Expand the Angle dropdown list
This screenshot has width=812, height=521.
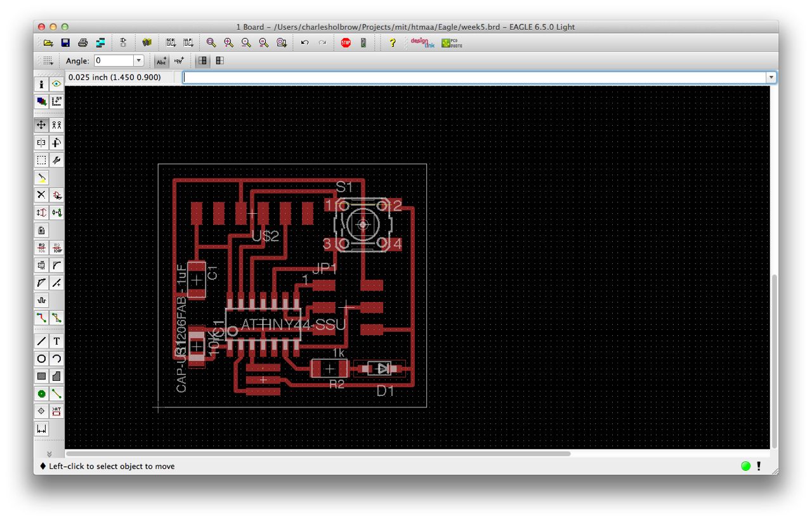click(x=139, y=61)
